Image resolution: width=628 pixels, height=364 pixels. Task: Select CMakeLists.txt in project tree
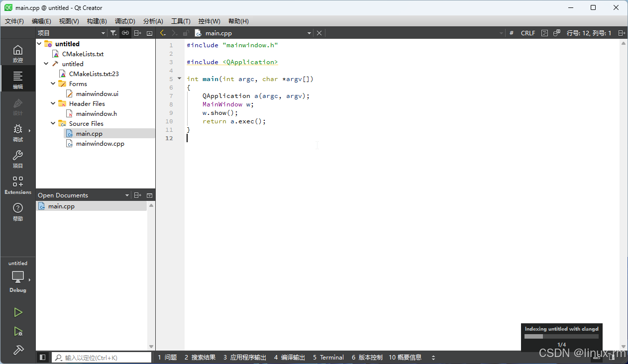click(83, 54)
